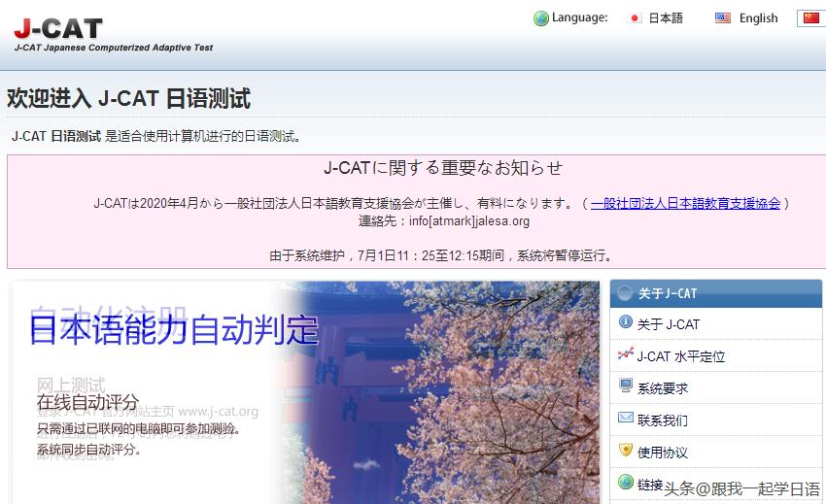826x504 pixels.
Task: Click the US flag icon
Action: point(723,18)
